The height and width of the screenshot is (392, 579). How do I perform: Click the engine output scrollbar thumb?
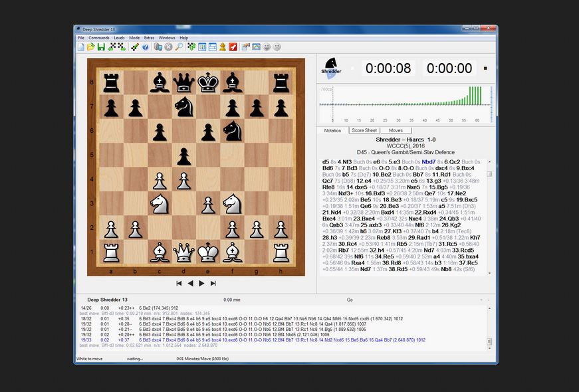(489, 342)
